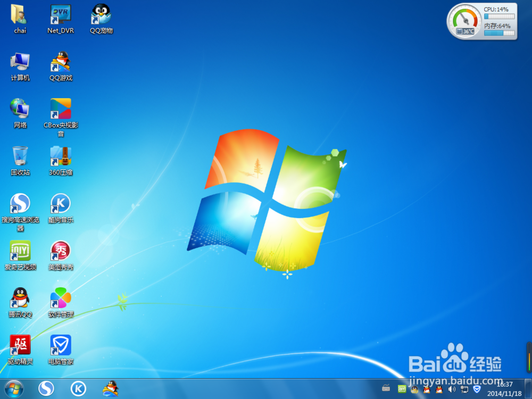Click Kugou music pinned on taskbar
Viewport: 532px width, 399px height.
coord(78,389)
